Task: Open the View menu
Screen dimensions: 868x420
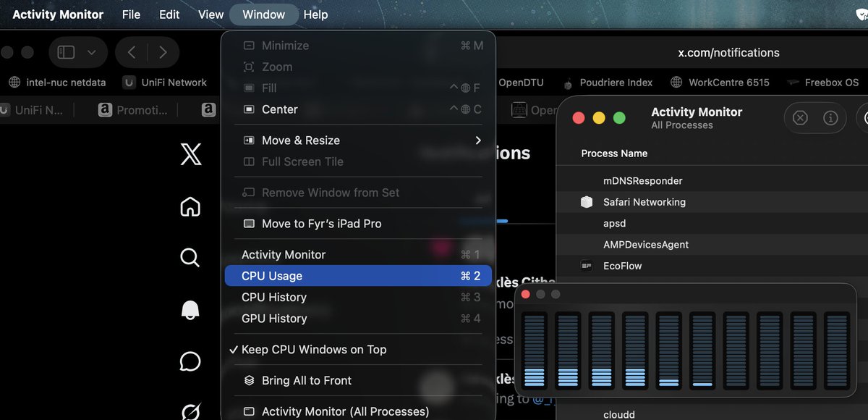Action: coord(210,14)
